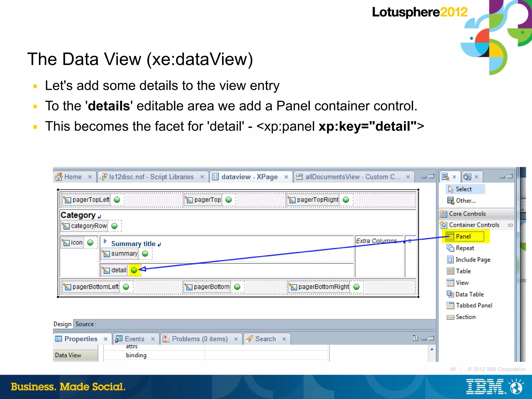Click green circle next to icon facet
The width and height of the screenshot is (532, 399).
click(90, 242)
